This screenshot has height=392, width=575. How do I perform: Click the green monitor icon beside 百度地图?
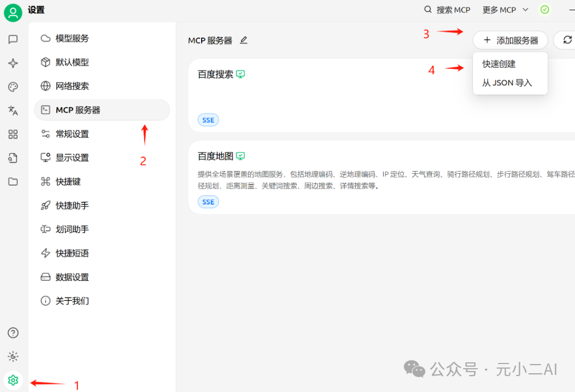(x=240, y=156)
